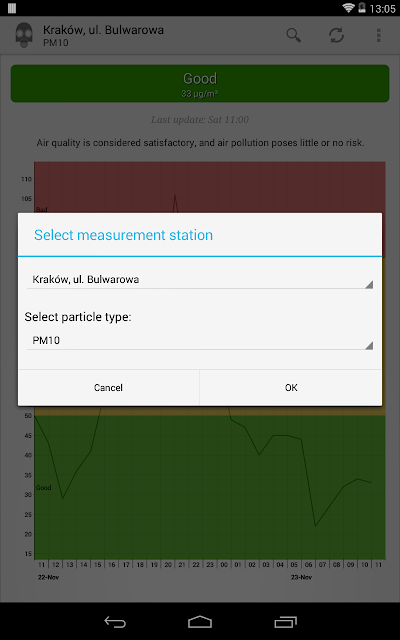Screen dimensions: 400x640
Task: Expand the PM10 particle type dropdown
Action: (200, 340)
